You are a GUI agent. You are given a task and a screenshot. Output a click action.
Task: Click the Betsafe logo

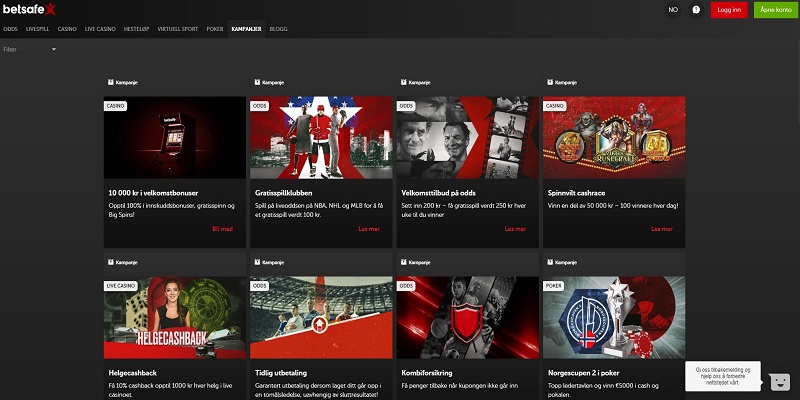click(x=29, y=9)
